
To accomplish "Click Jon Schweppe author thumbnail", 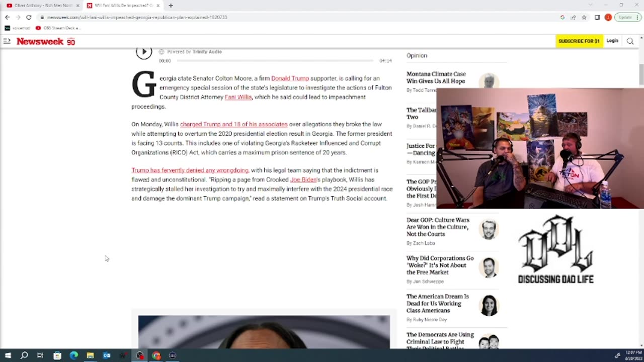I will [x=489, y=267].
